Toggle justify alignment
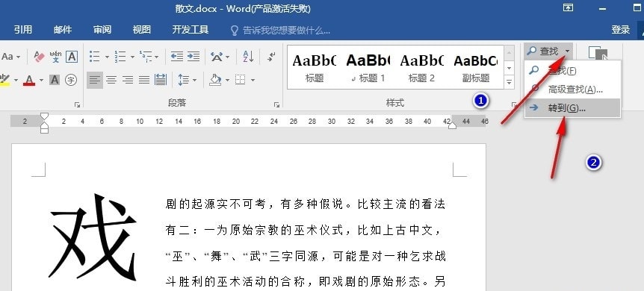644x291 pixels. pos(144,80)
